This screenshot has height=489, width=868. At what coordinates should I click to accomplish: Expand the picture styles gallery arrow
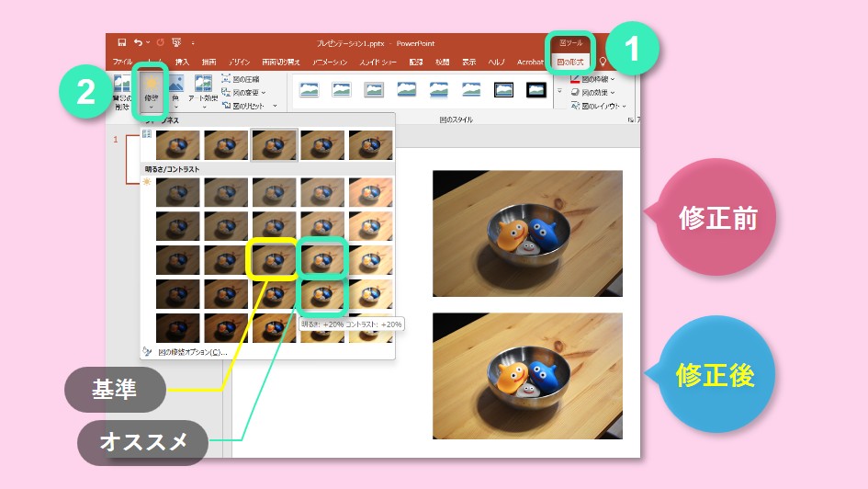[559, 90]
